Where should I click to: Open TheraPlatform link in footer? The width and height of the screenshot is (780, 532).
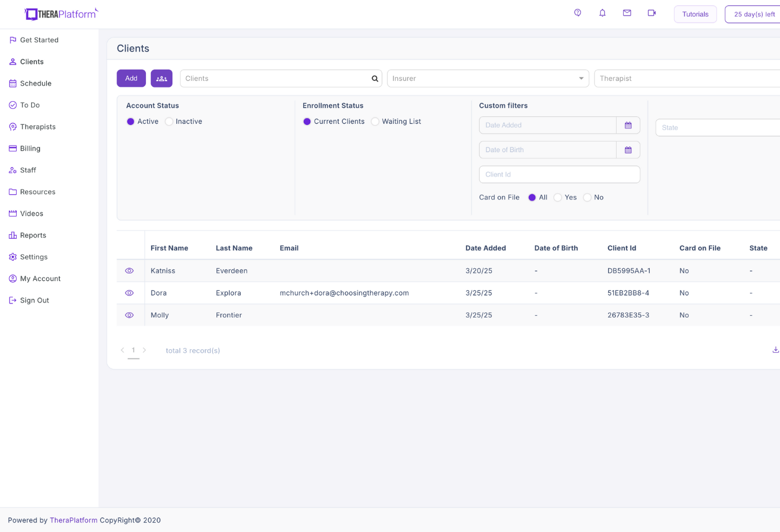tap(73, 520)
